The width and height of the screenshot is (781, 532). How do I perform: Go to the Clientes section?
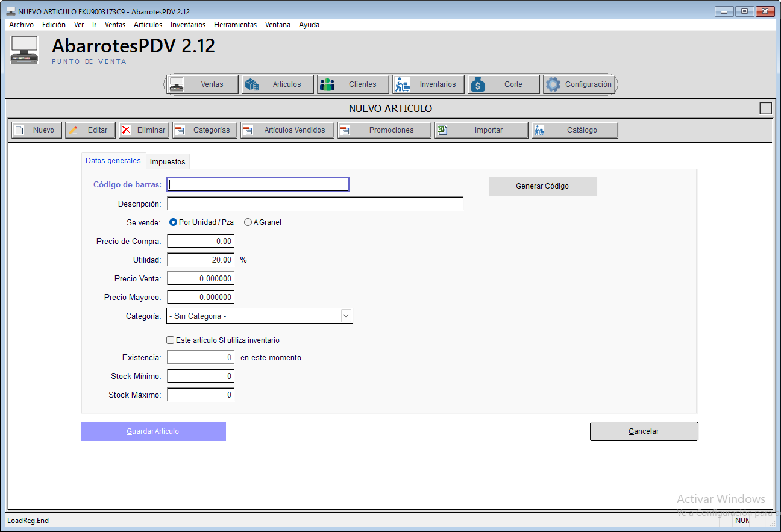(x=353, y=84)
